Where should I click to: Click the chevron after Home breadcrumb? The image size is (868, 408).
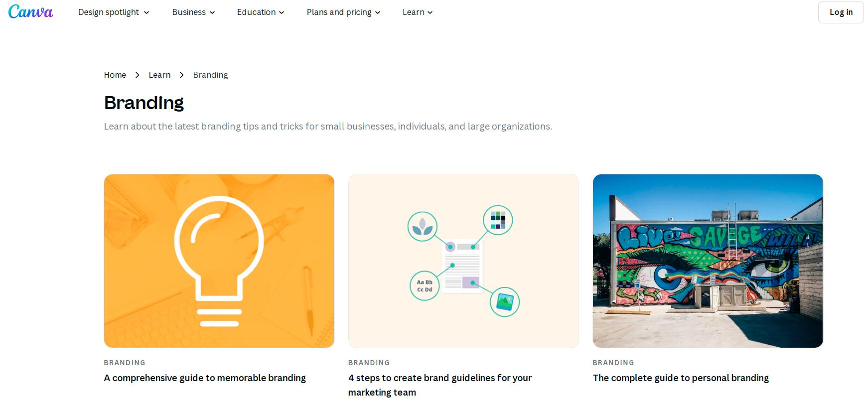coord(137,75)
